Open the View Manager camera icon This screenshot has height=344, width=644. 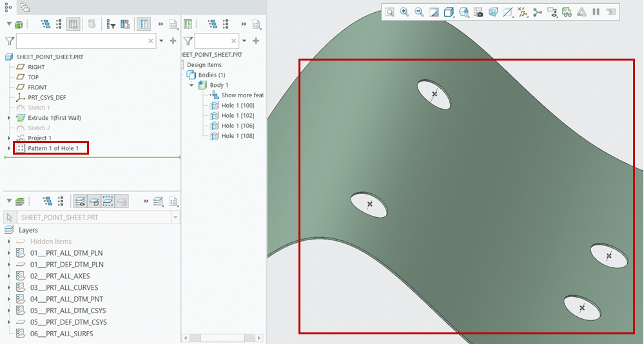[x=478, y=12]
